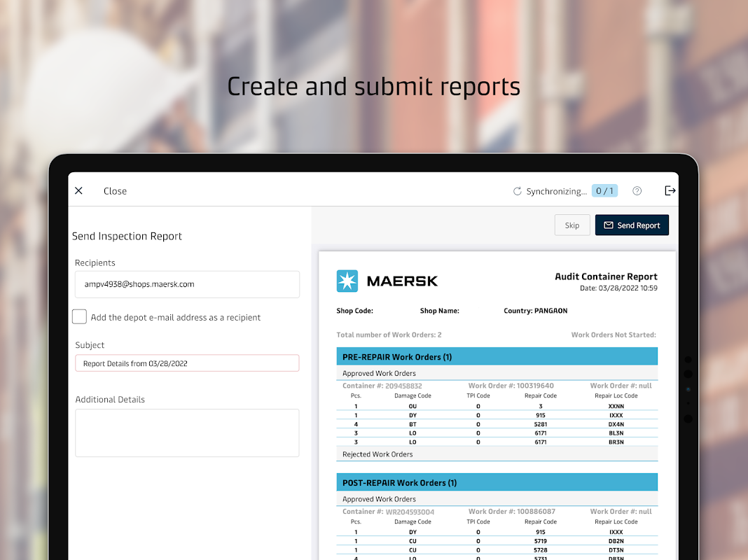Click the Skip button

pyautogui.click(x=572, y=225)
